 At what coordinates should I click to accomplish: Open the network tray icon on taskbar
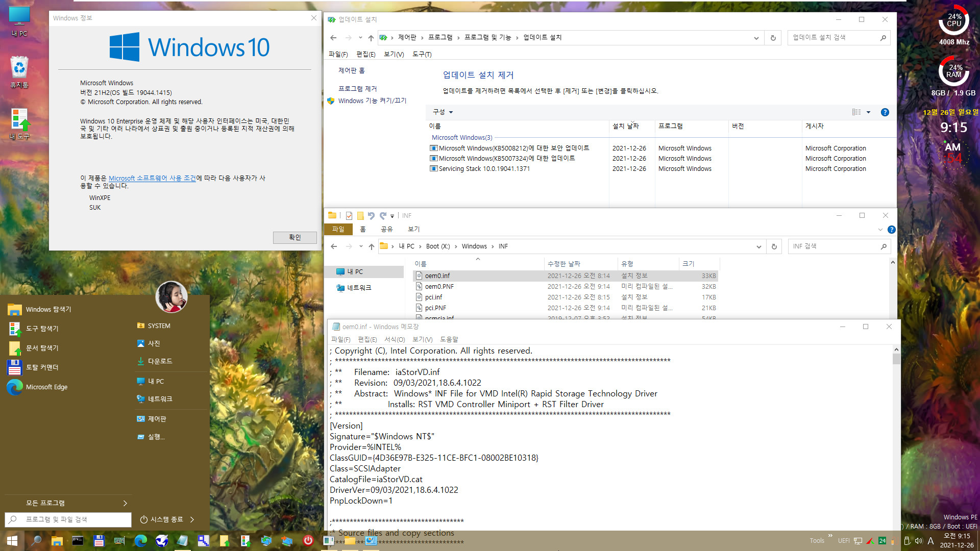858,541
